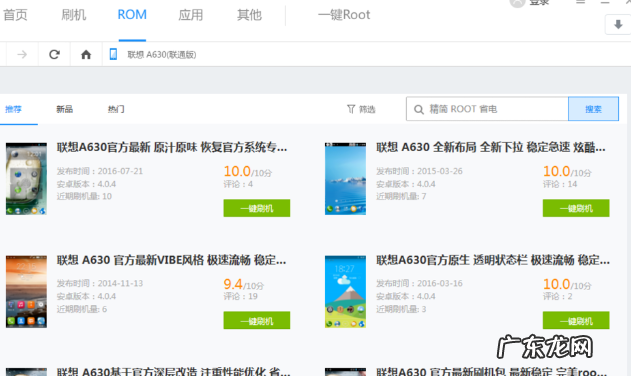Open ROM title 联想A630 官方最新刷机包
Viewport: 631px width, 376px height.
[x=492, y=371]
